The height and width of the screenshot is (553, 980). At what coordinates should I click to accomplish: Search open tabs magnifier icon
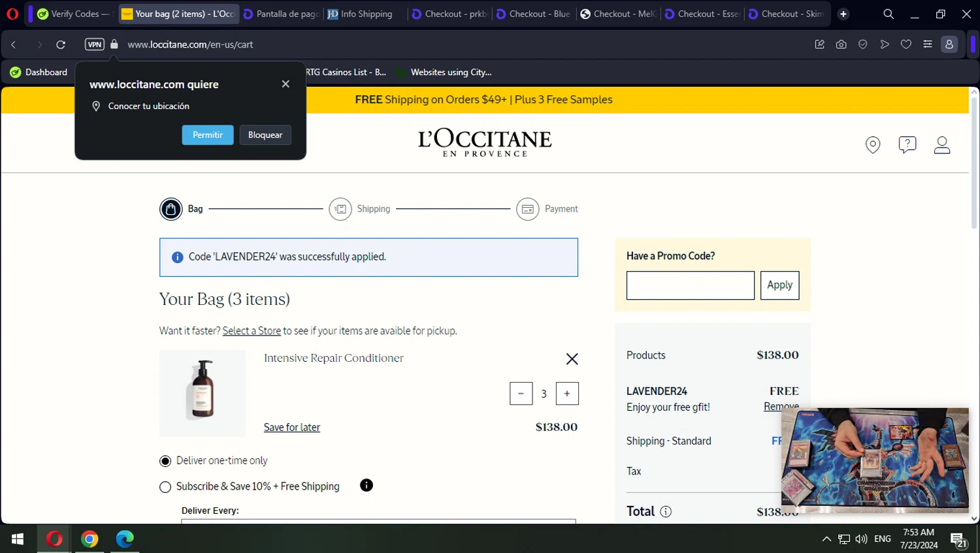tap(889, 14)
